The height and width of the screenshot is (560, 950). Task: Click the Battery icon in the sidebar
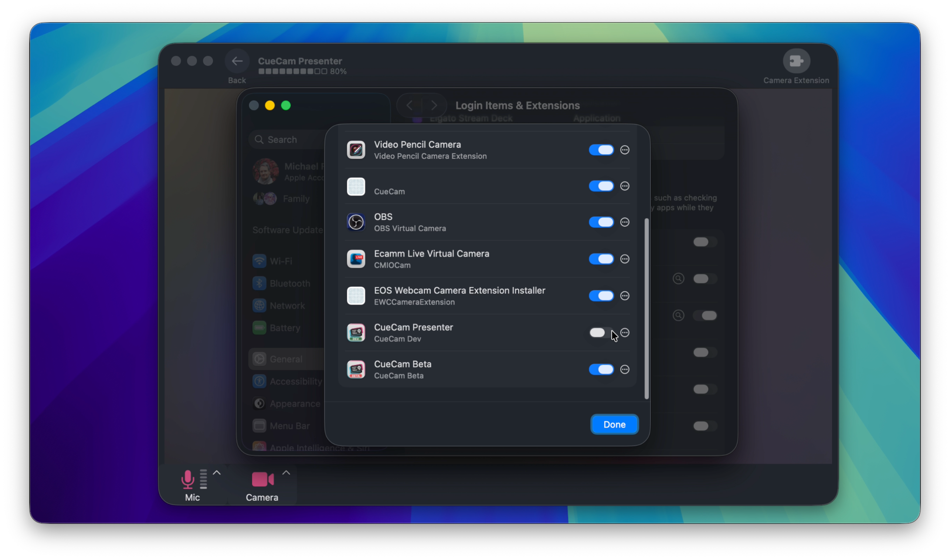point(259,327)
